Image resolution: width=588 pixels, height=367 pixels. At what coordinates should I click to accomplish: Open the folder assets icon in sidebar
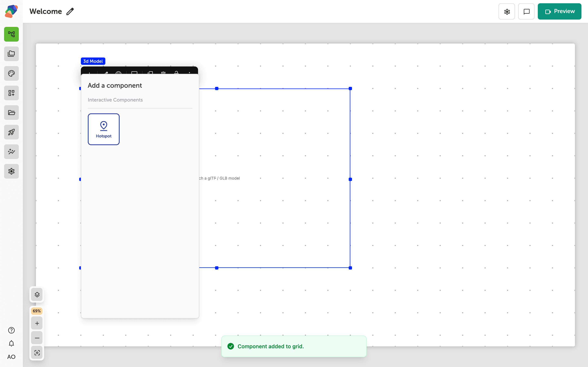point(11,113)
